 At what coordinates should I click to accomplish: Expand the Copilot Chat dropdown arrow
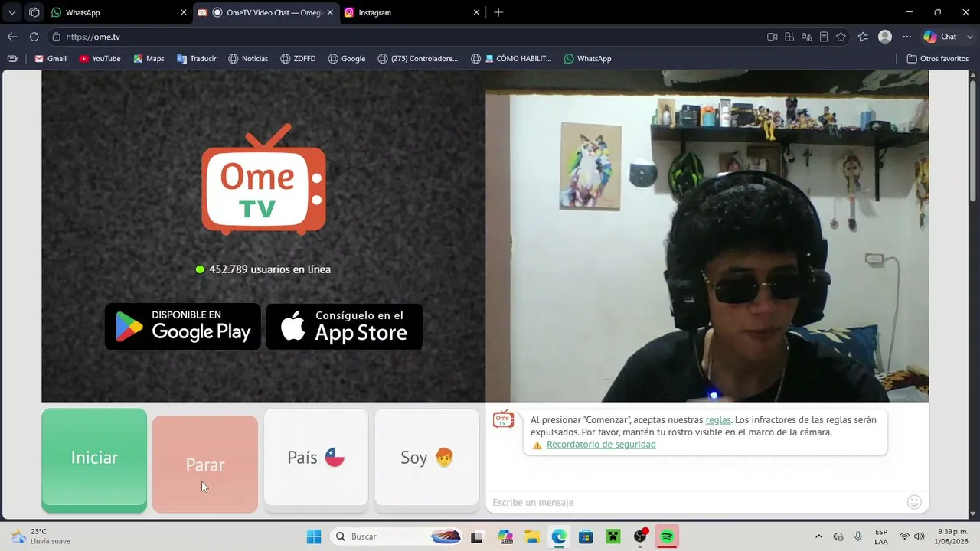(x=969, y=37)
